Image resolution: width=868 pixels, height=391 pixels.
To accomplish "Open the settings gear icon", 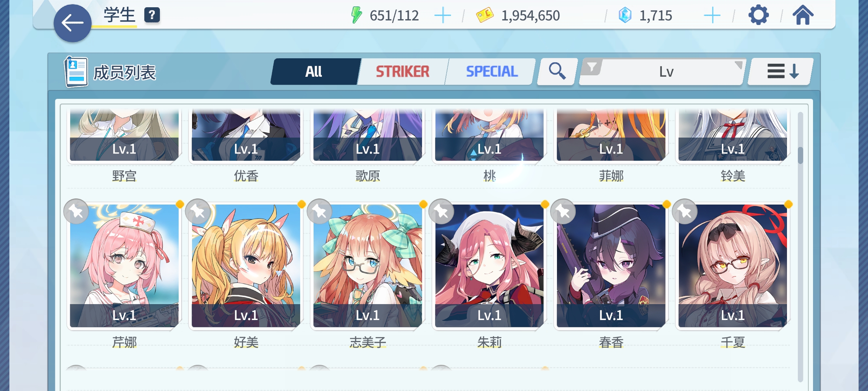I will (x=758, y=15).
